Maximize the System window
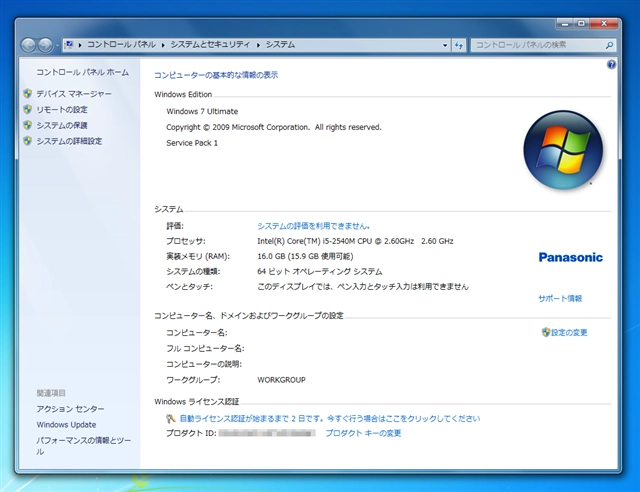The width and height of the screenshot is (640, 492). pos(581,24)
